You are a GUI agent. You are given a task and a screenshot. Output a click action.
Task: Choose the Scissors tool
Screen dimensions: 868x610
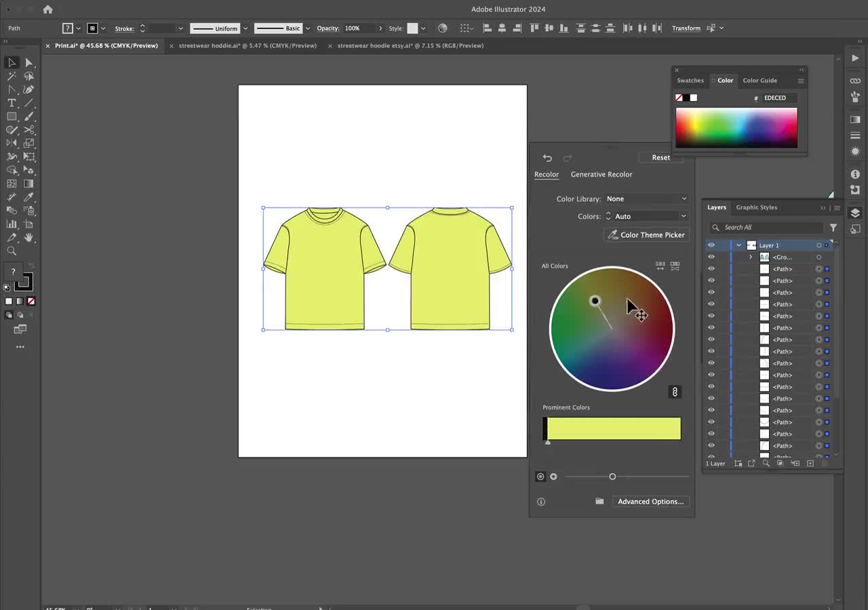29,131
